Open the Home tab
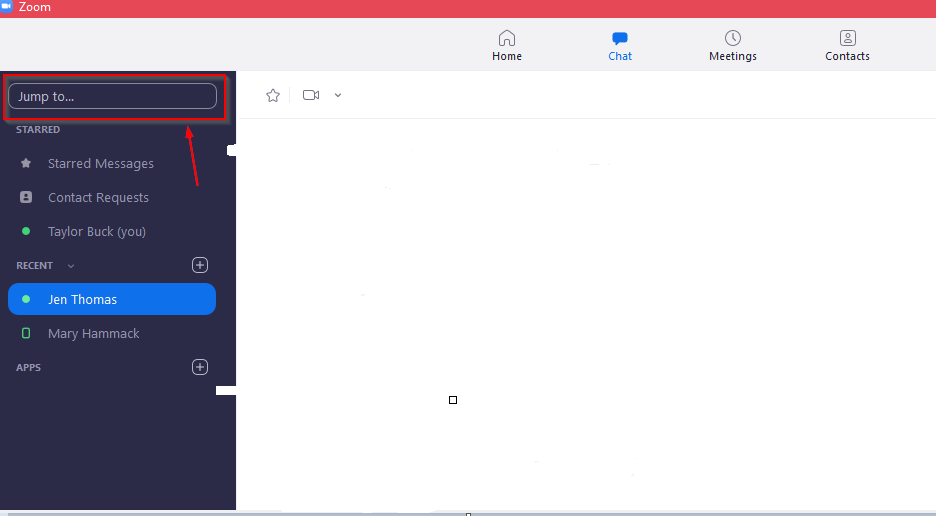 [x=507, y=46]
